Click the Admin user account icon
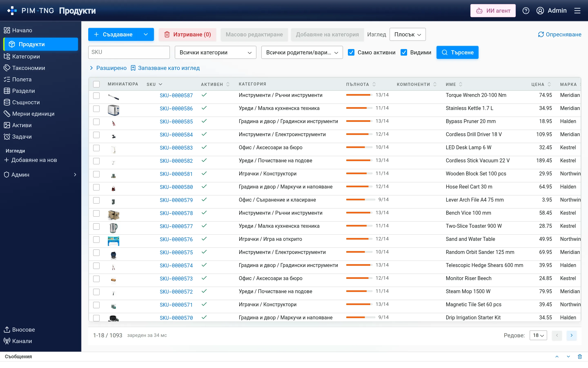 (540, 11)
